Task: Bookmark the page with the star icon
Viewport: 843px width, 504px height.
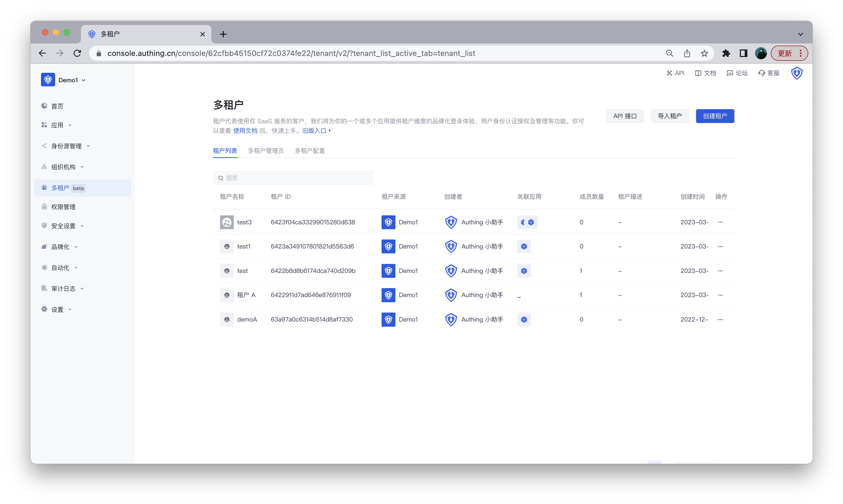Action: [x=704, y=53]
